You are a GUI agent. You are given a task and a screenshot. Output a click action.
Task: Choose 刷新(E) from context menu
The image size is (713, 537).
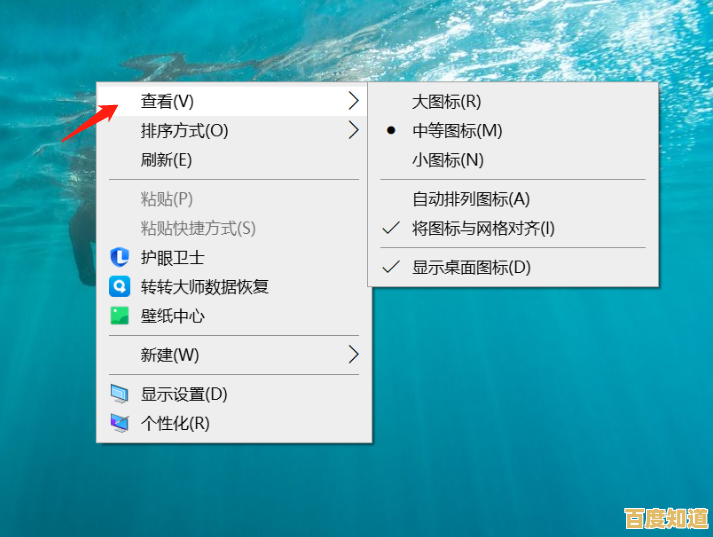coord(232,160)
